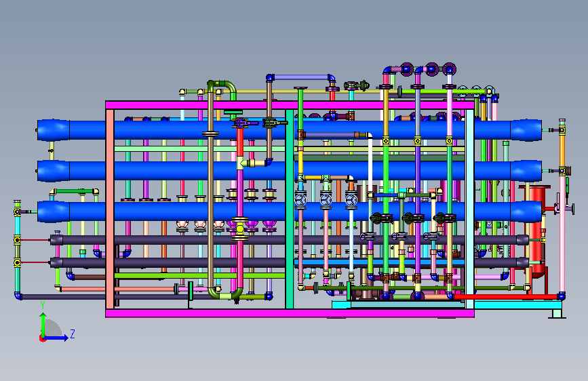Pick the lime green horizontal pipe below the manifolds
The width and height of the screenshot is (588, 381).
point(199,276)
